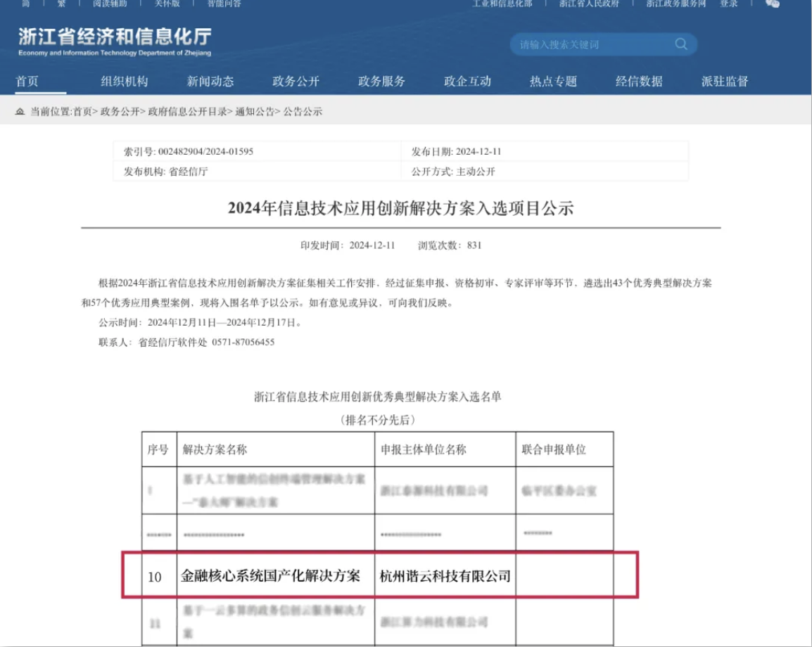Image resolution: width=812 pixels, height=647 pixels.
Task: Go to the 通知公告 breadcrumb link
Action: point(255,111)
